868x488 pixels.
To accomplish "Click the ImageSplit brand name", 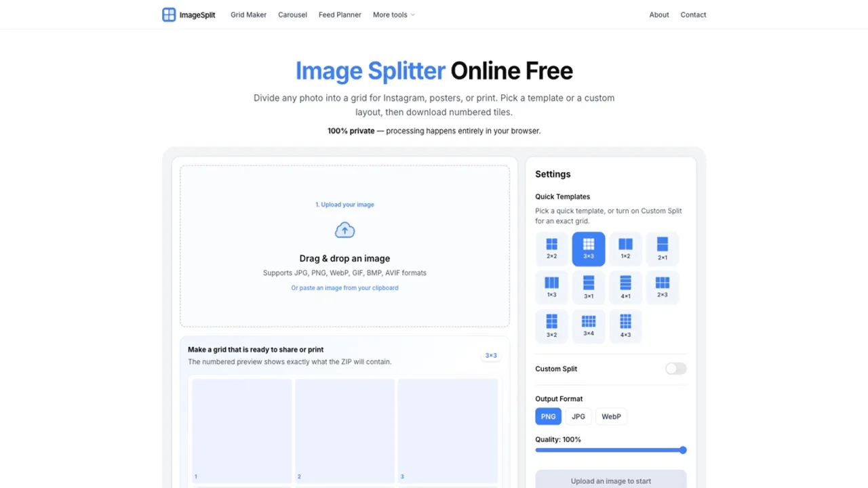I will pyautogui.click(x=197, y=15).
